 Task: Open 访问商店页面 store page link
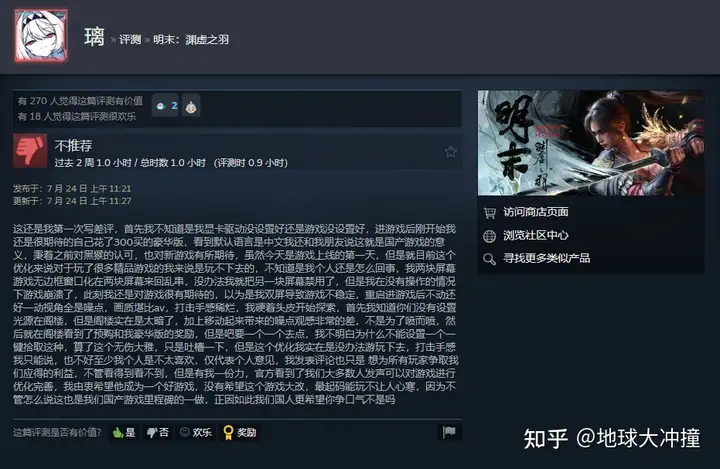click(x=535, y=212)
